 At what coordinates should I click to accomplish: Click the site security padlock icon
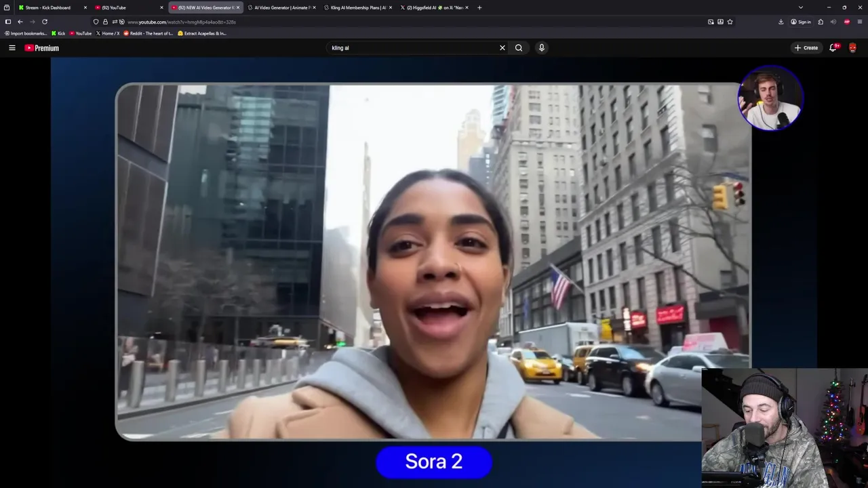(105, 22)
